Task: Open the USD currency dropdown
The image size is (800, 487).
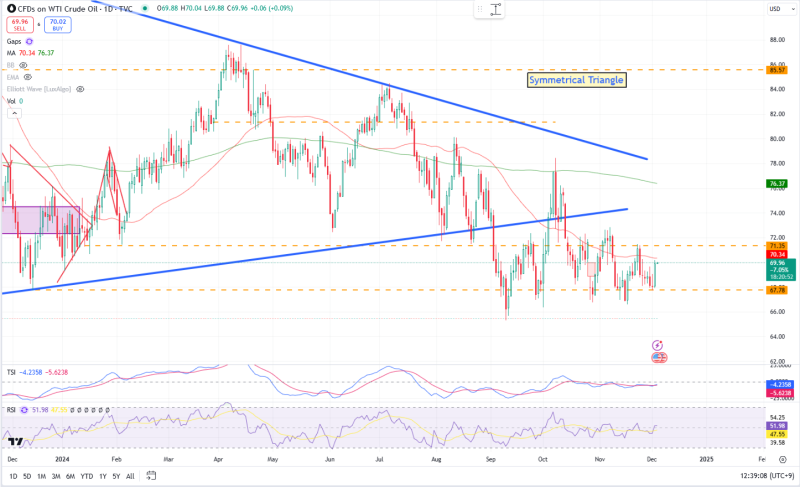Action: [x=774, y=9]
